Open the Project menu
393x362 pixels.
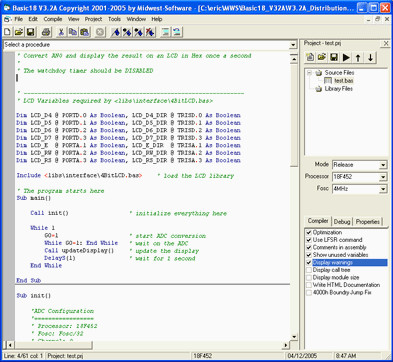click(93, 19)
